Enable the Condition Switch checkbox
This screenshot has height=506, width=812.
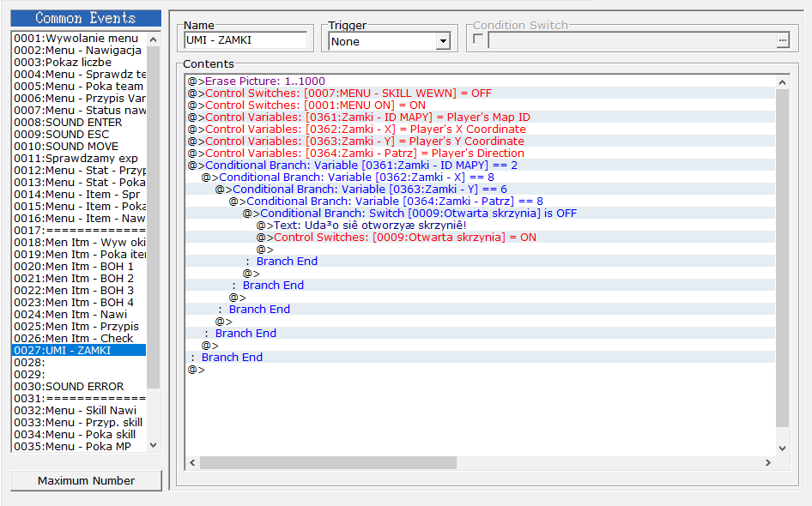(x=478, y=39)
